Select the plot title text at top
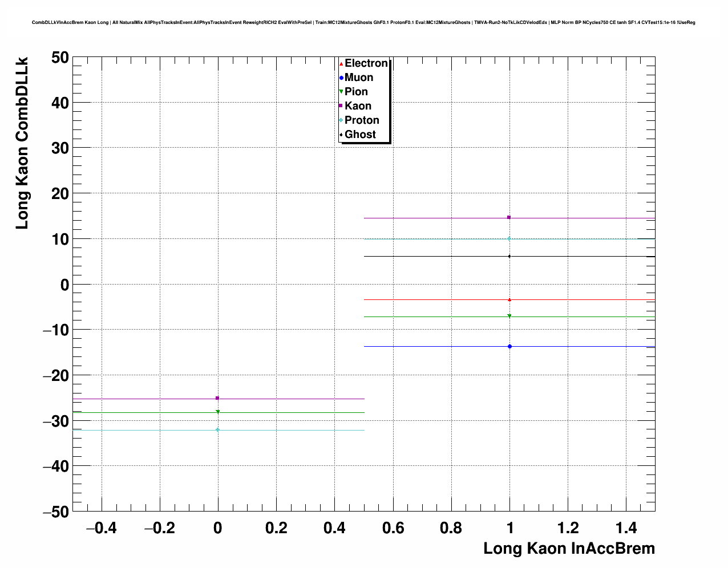 tap(363, 23)
